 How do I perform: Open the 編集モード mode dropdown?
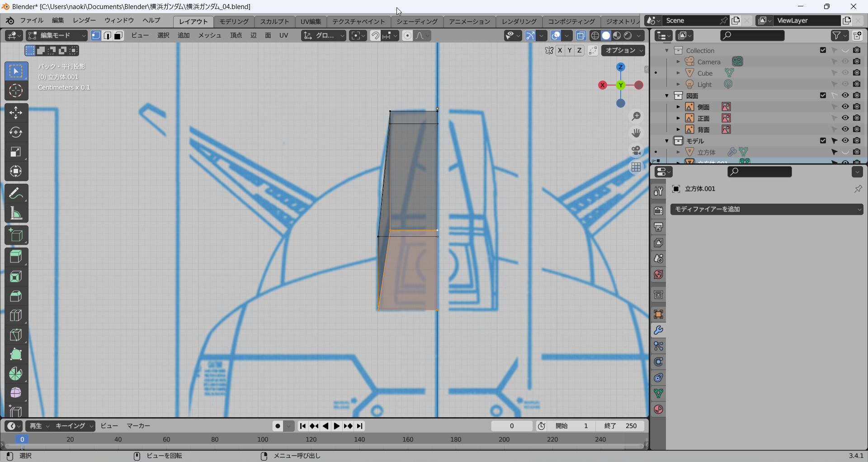[57, 36]
